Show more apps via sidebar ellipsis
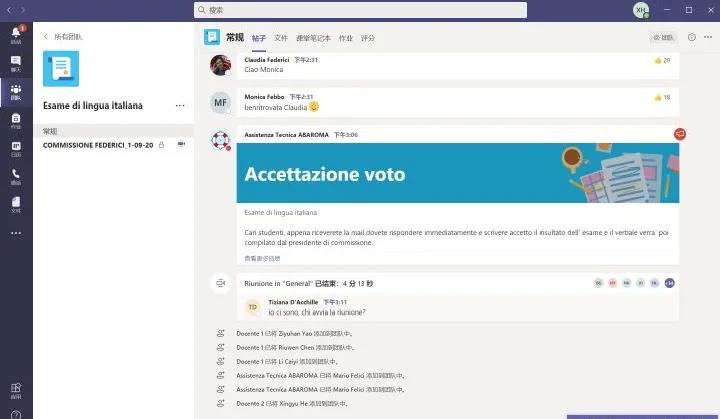The image size is (720, 419). [x=16, y=233]
